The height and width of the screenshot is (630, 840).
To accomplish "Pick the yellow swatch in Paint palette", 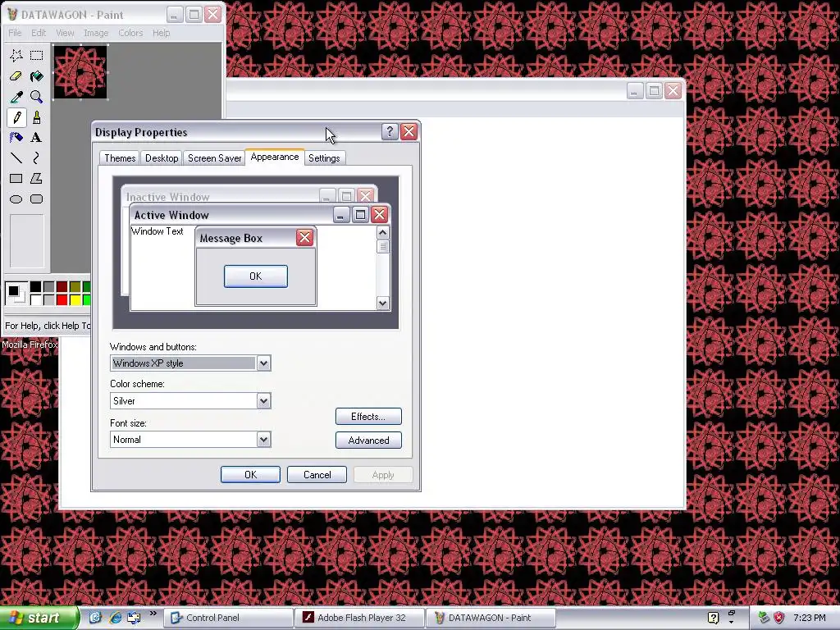I will pos(75,300).
